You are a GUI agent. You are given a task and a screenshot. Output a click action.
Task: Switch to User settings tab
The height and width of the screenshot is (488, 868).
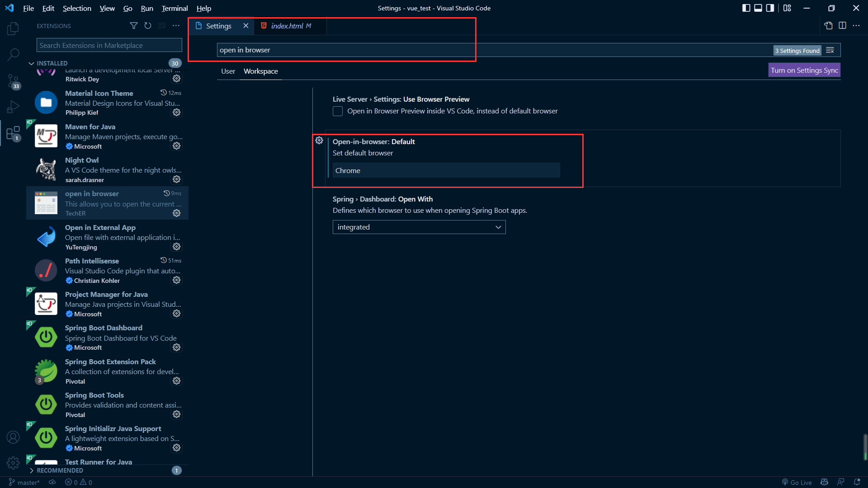click(x=228, y=71)
